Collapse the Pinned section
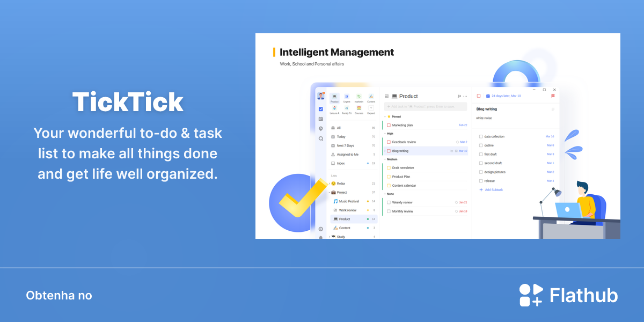644x322 pixels. click(384, 116)
